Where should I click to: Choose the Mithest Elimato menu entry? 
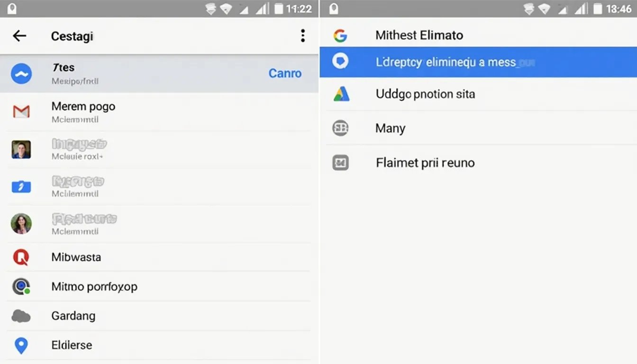coord(419,35)
